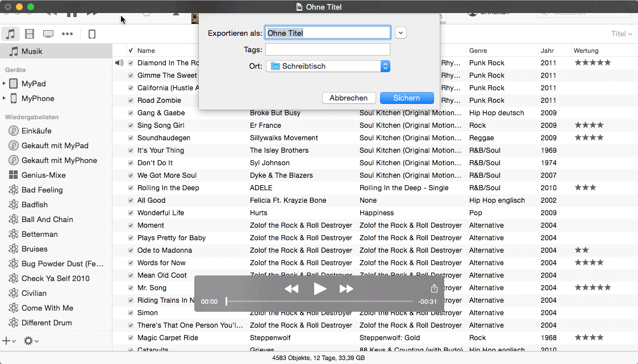Share the current track via the share icon

(433, 288)
